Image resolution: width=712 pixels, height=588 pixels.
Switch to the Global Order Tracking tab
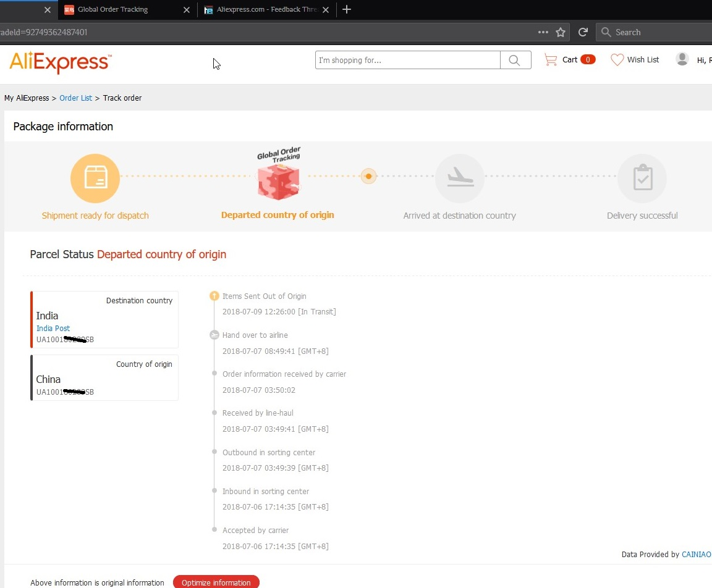pyautogui.click(x=127, y=9)
